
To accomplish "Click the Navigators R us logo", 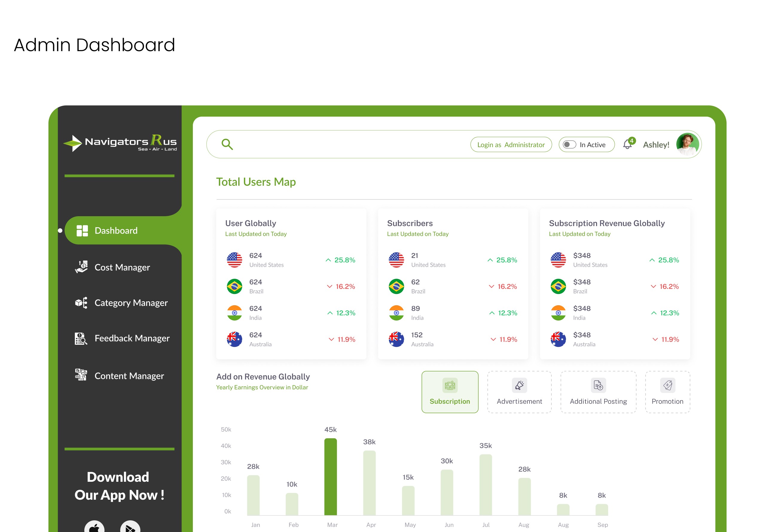I will 120,143.
